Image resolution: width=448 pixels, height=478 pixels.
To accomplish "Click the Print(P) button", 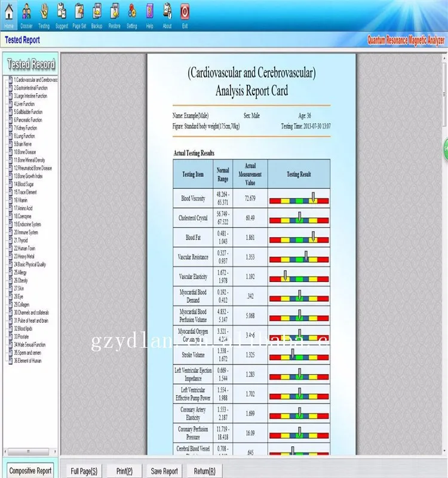I will pyautogui.click(x=124, y=471).
